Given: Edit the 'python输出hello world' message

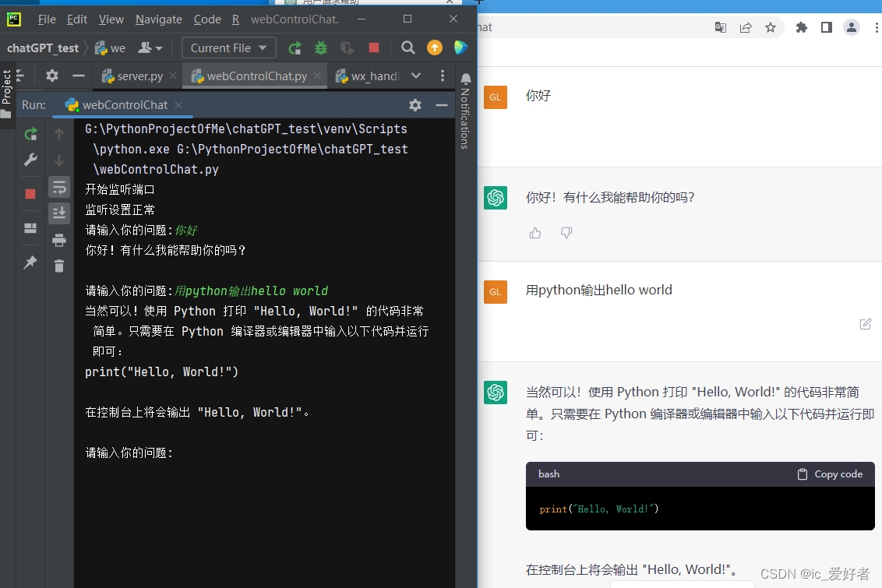Looking at the screenshot, I should coord(866,324).
